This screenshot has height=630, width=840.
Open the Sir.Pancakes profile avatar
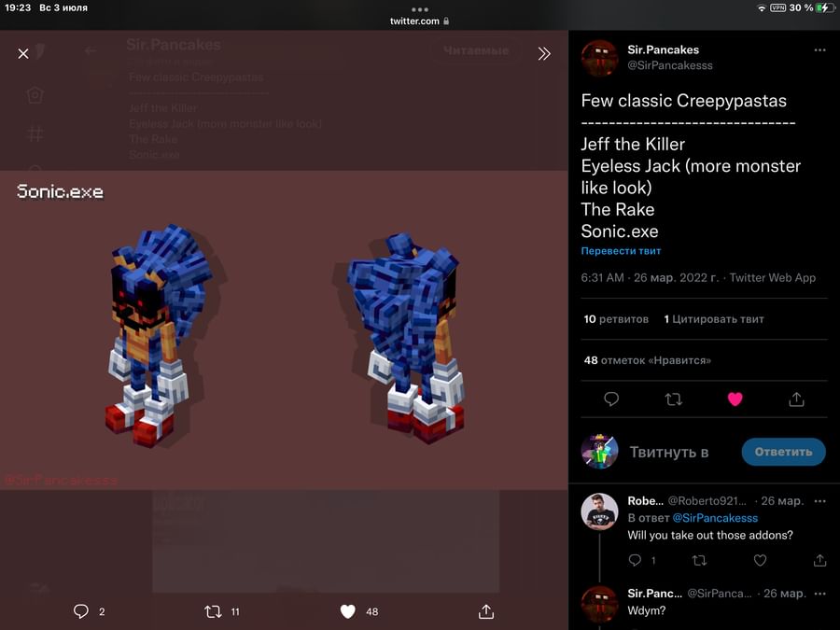point(599,58)
